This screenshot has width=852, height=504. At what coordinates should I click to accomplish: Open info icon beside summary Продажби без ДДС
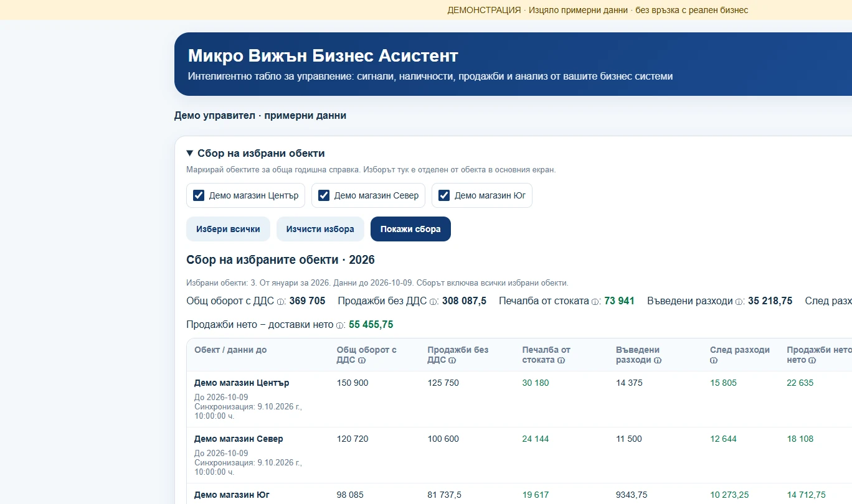[x=433, y=302]
